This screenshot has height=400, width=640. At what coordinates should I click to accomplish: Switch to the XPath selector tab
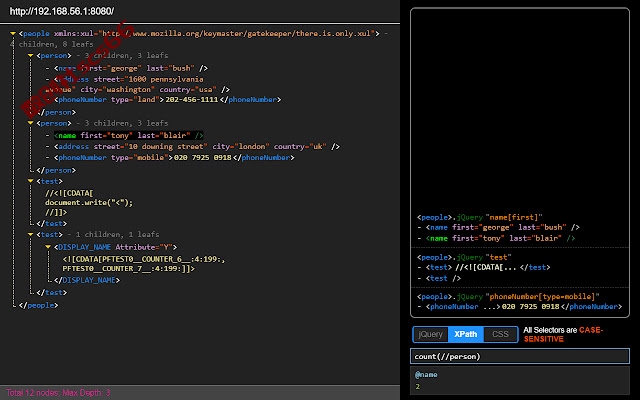click(x=466, y=334)
